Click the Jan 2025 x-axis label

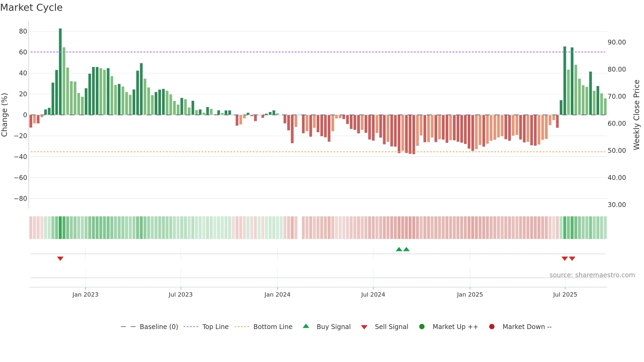(470, 294)
